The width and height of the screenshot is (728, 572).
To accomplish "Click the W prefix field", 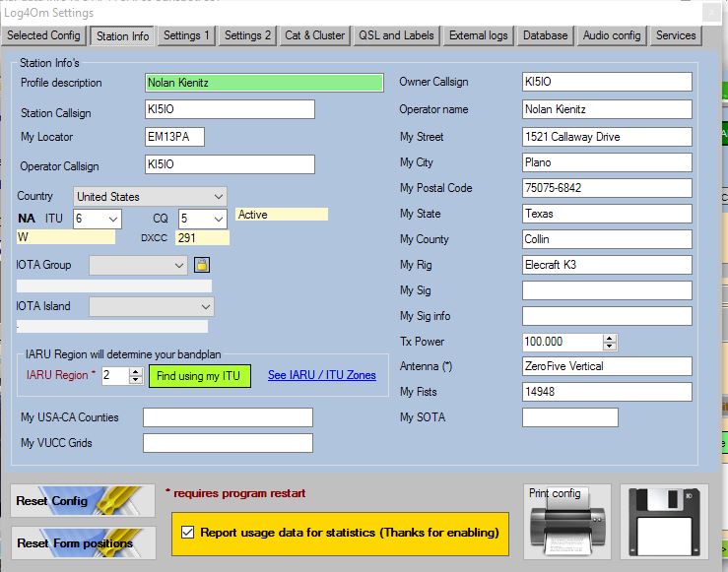I will [x=65, y=237].
